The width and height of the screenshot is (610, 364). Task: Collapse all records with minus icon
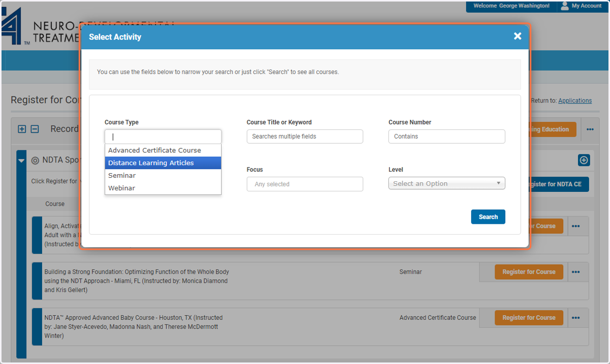tap(35, 129)
